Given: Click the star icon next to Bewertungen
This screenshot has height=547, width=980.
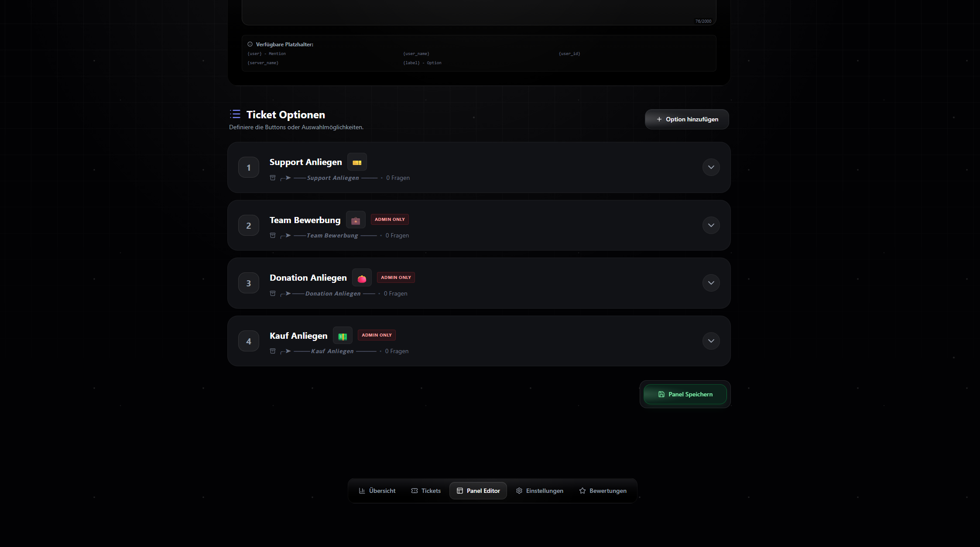Looking at the screenshot, I should coord(582,491).
